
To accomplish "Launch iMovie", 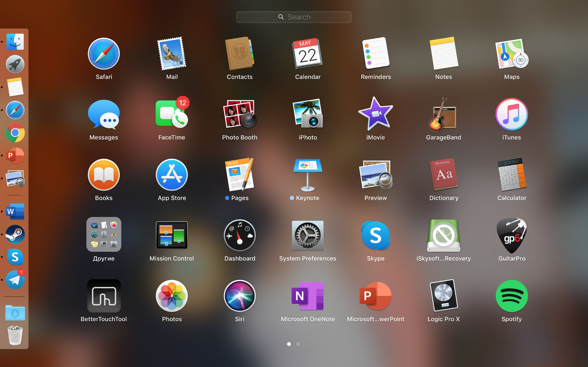I will coord(376,114).
